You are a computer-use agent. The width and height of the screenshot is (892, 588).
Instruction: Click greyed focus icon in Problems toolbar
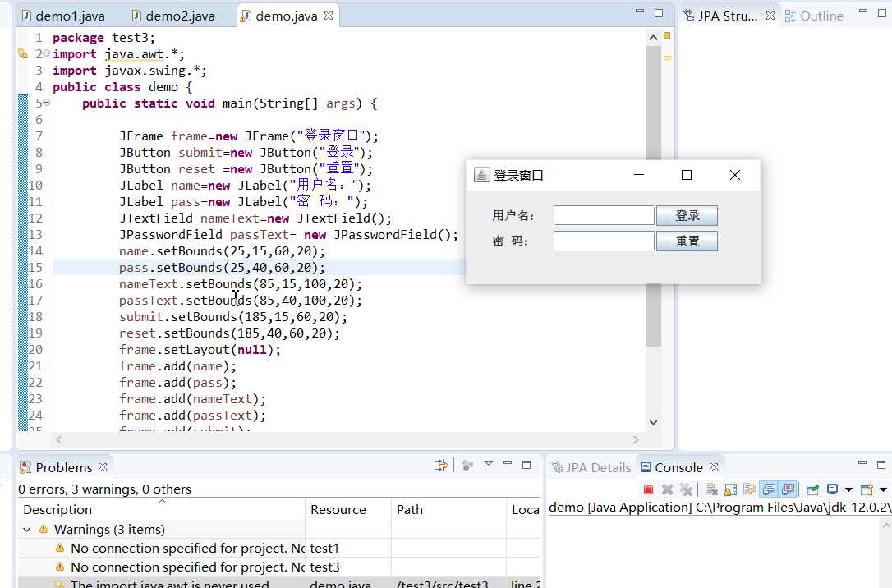coord(467,465)
